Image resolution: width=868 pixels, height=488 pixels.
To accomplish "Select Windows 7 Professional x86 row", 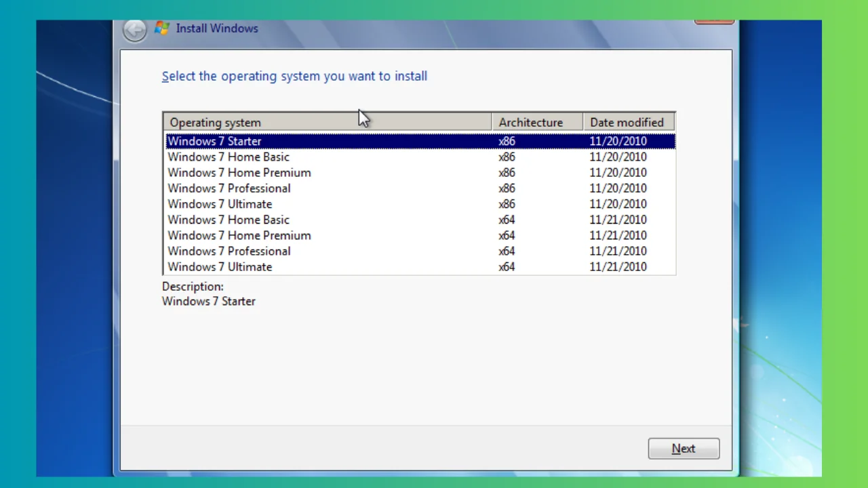I will click(x=420, y=188).
